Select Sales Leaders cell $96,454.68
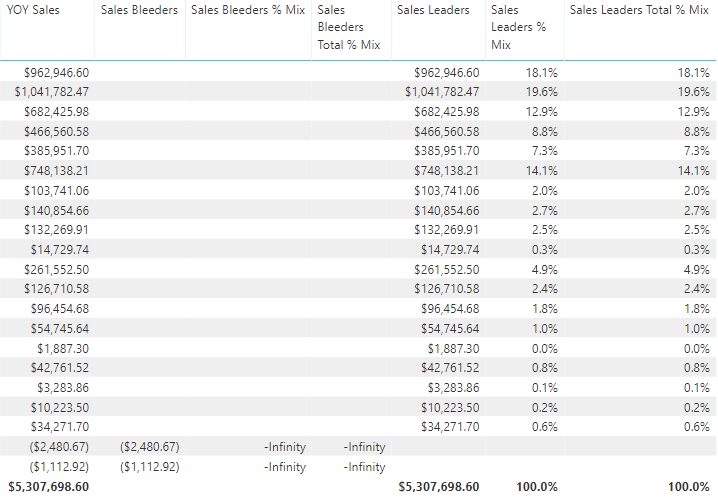 (x=450, y=309)
